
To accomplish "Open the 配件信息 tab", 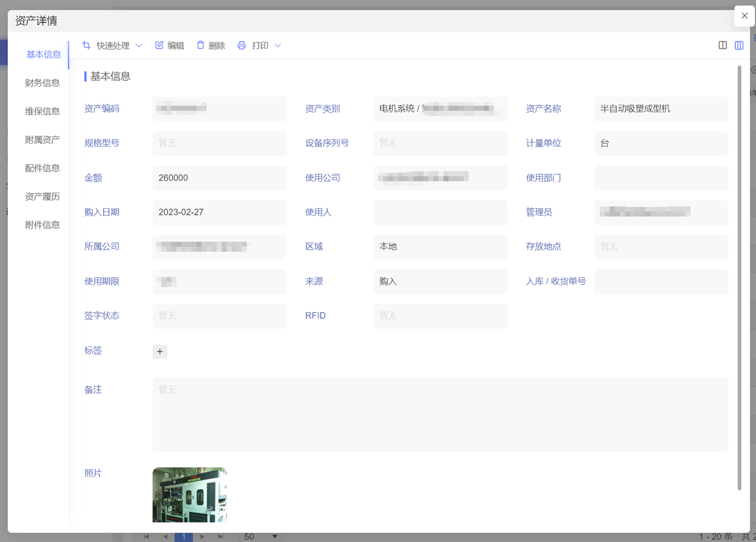I will tap(43, 168).
